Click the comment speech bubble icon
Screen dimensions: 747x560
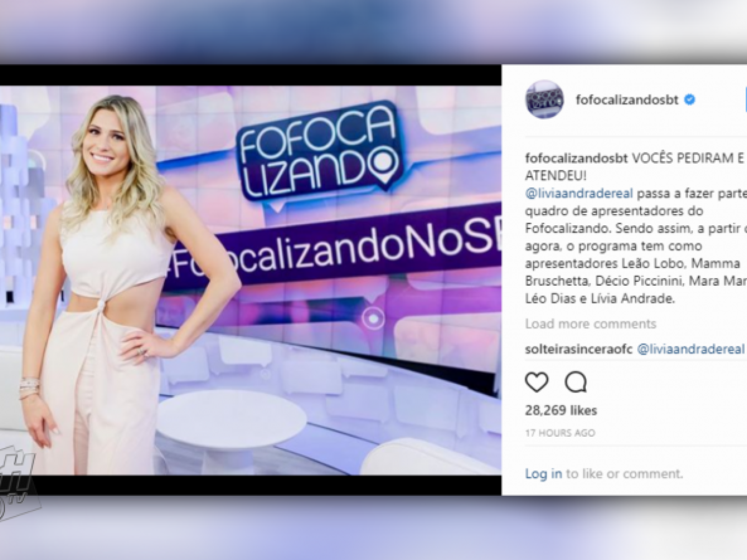coord(575,381)
